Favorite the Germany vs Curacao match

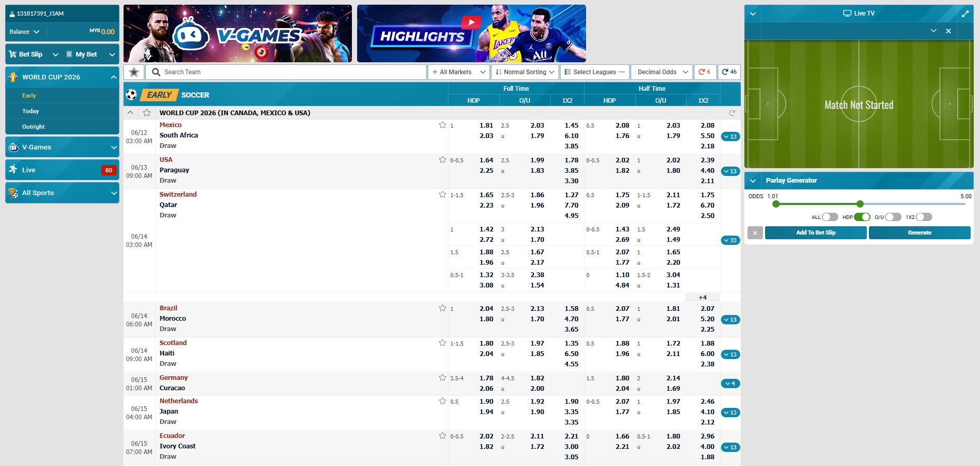[x=442, y=377]
